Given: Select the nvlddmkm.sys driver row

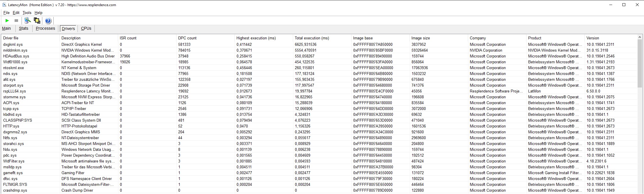Looking at the screenshot, I should [319, 50].
